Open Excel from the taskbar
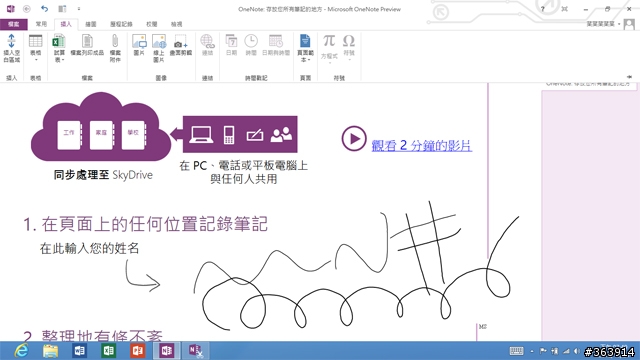Image resolution: width=640 pixels, height=360 pixels. click(x=108, y=351)
